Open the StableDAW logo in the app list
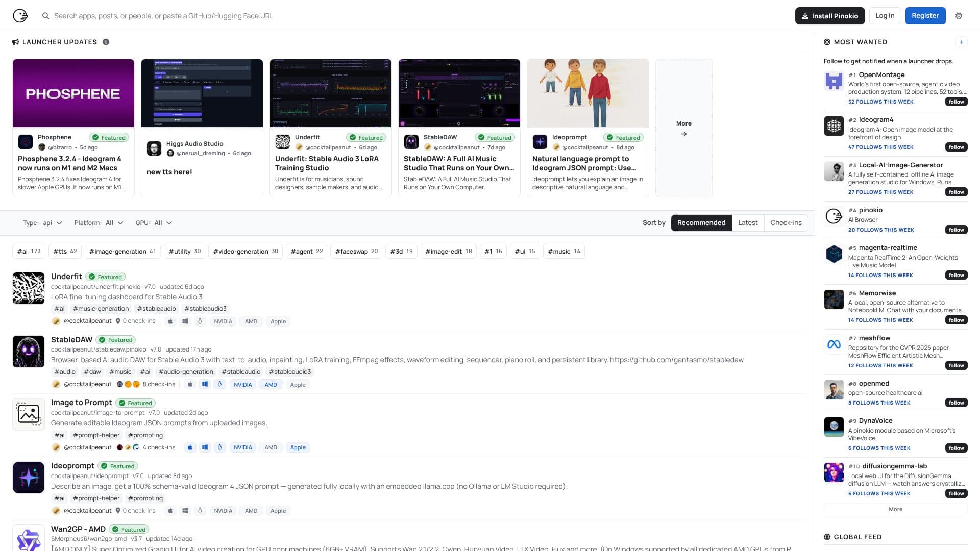Screen dimensions: 980x551 tap(29, 352)
